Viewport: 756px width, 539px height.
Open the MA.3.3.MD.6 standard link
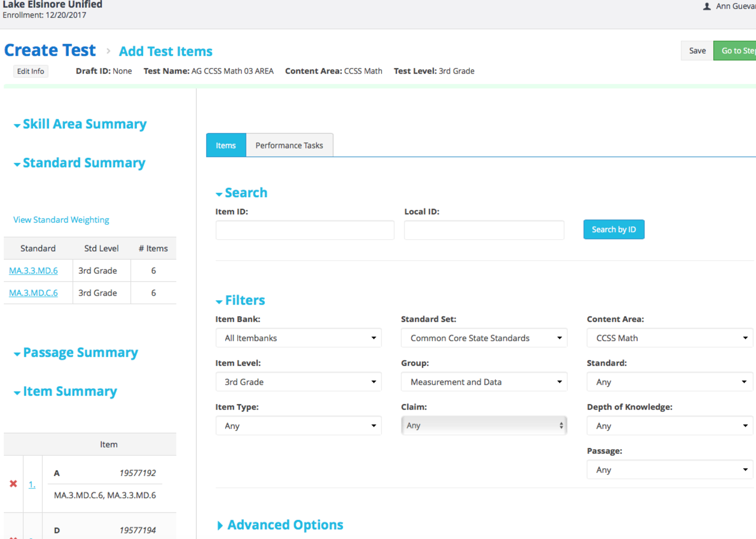click(x=33, y=271)
